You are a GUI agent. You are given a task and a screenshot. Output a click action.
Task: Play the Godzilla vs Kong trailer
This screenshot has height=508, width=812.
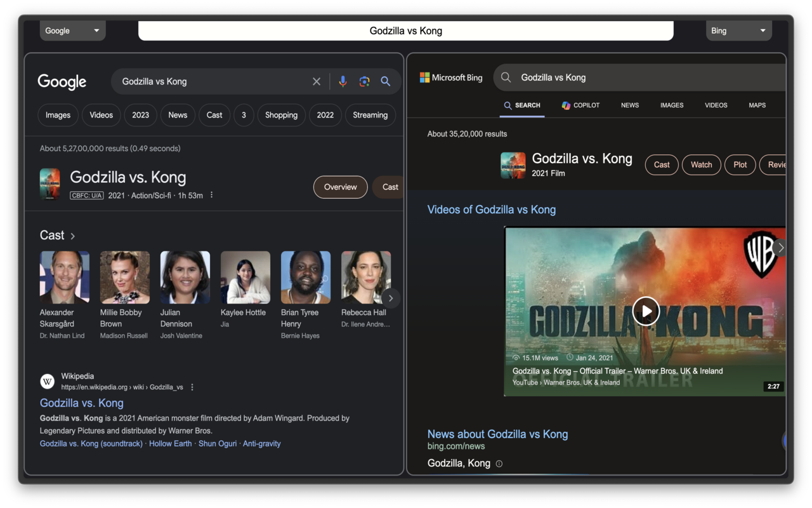646,311
